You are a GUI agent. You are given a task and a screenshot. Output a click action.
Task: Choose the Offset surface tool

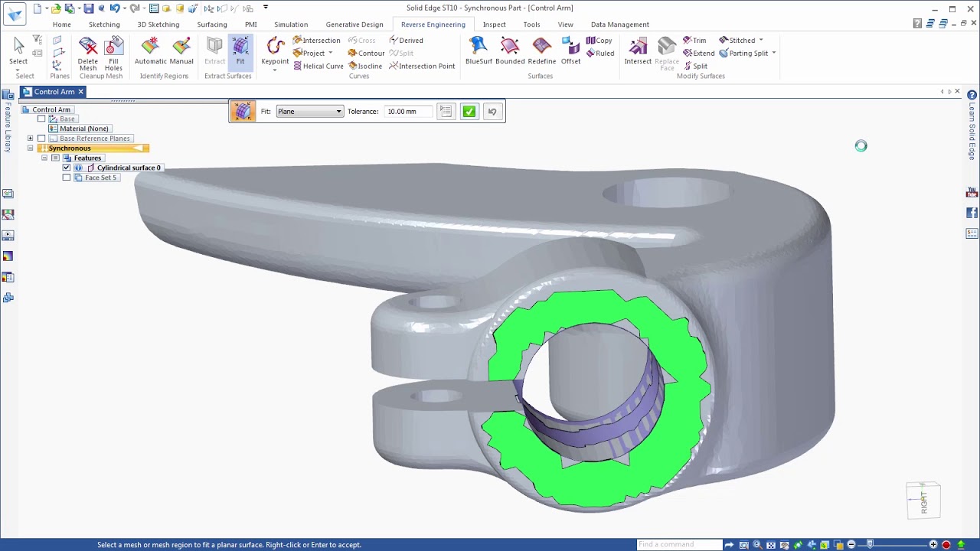coord(570,51)
